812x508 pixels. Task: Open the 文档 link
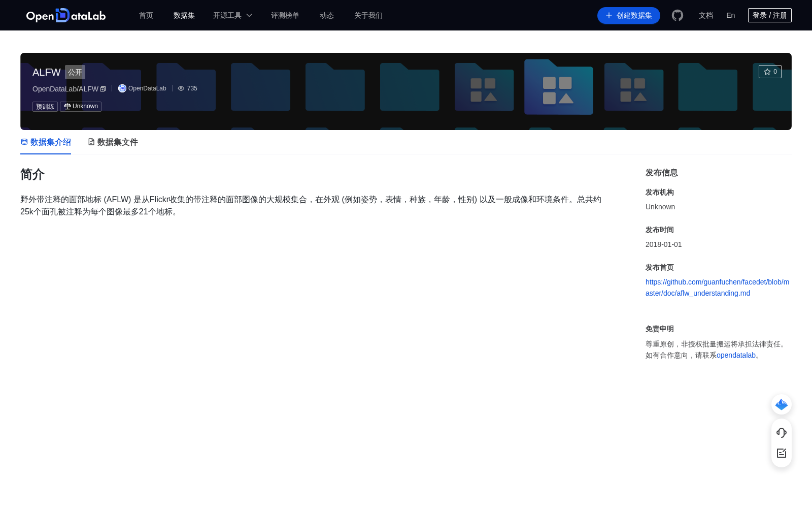click(706, 15)
